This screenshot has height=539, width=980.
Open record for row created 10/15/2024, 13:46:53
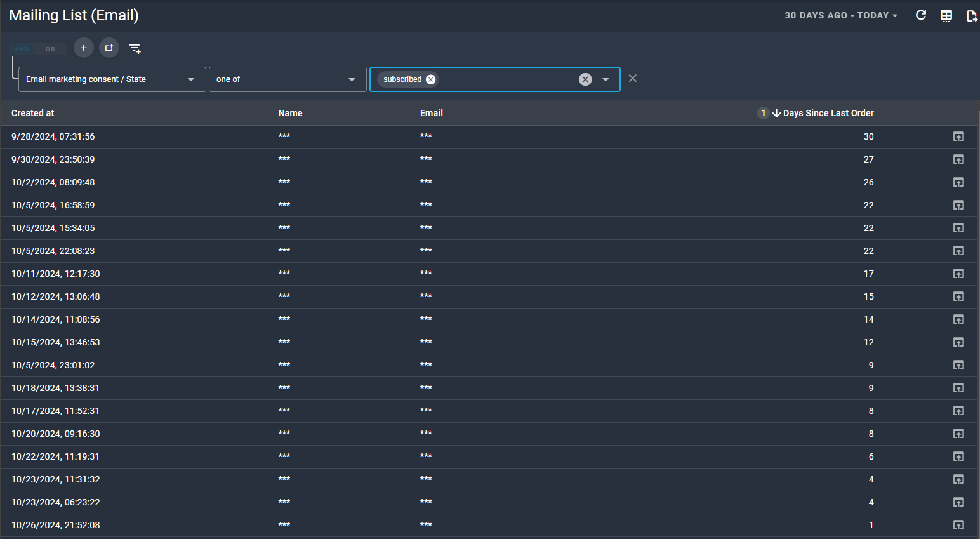[958, 342]
